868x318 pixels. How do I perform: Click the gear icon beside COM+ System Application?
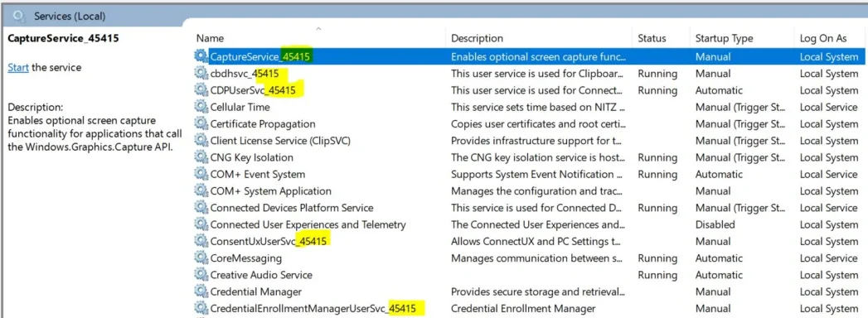point(201,190)
